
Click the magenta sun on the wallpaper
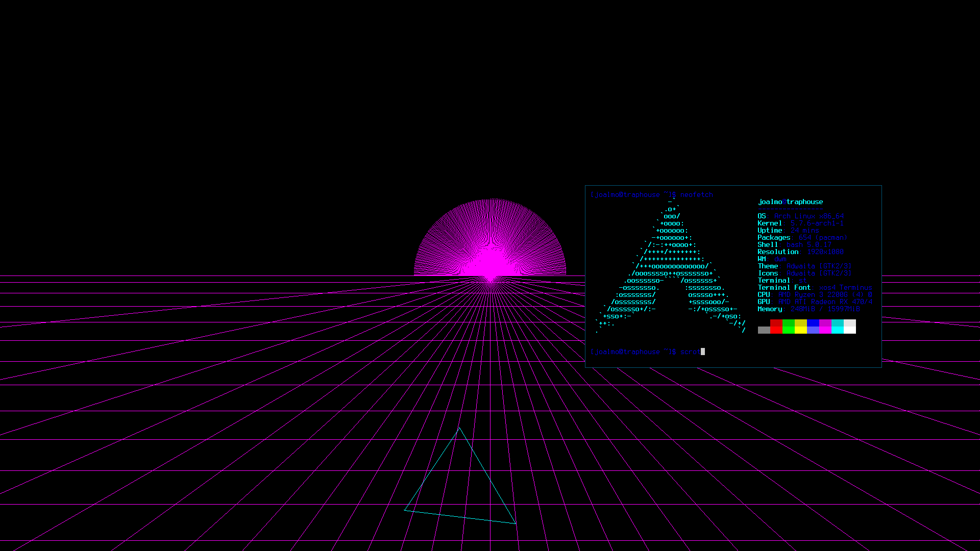[490, 245]
